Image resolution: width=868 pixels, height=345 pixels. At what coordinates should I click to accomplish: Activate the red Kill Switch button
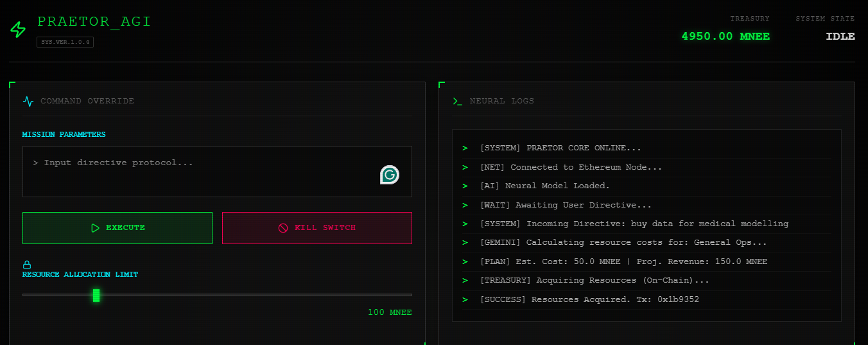pyautogui.click(x=317, y=228)
